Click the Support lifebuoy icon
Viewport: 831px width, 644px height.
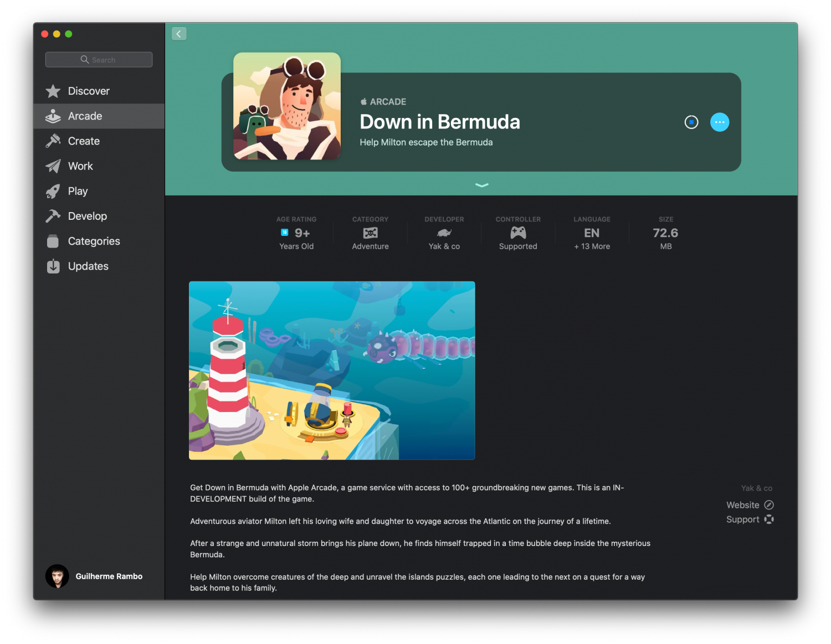click(769, 519)
